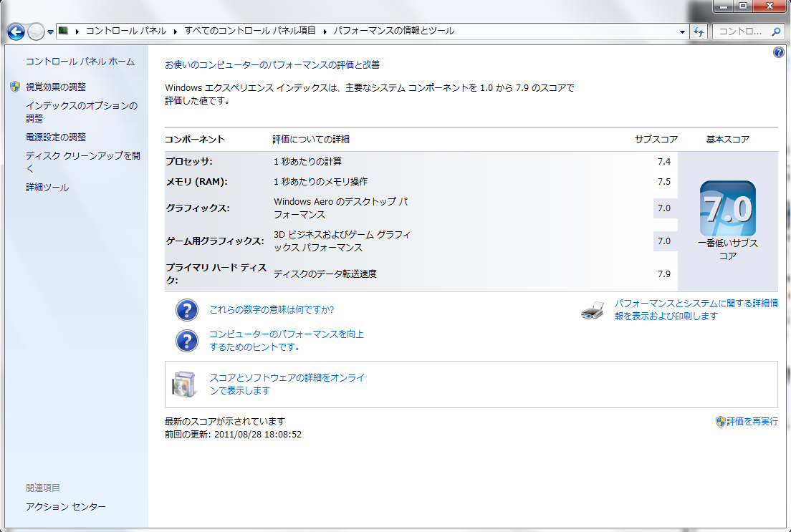Click the ゲーム用グラフィックス row label

(x=215, y=241)
